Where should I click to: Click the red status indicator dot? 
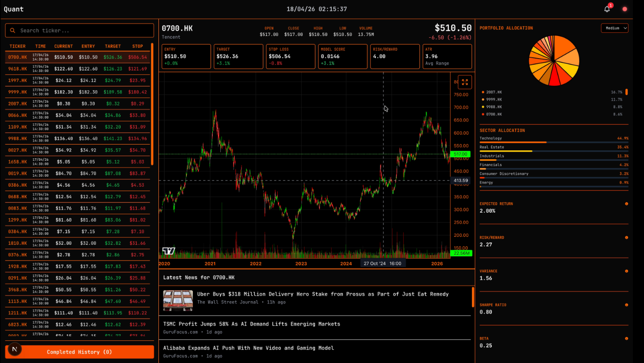pyautogui.click(x=625, y=9)
